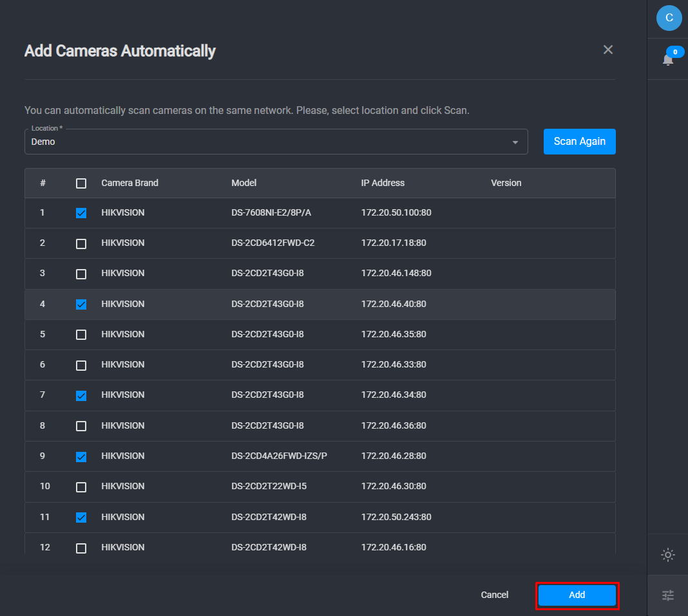This screenshot has height=616, width=688.
Task: Open the notifications bell icon
Action: point(668,60)
